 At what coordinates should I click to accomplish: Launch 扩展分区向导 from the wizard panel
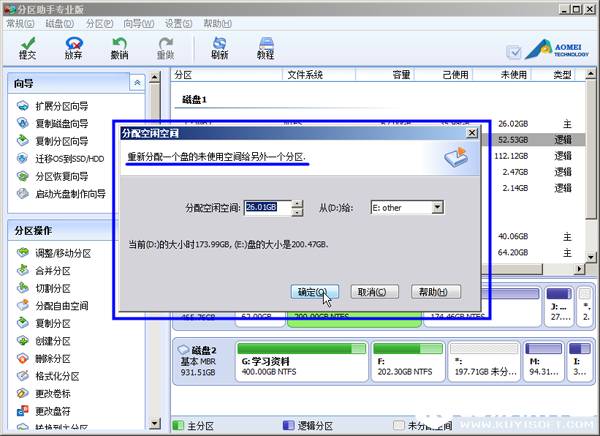[61, 105]
